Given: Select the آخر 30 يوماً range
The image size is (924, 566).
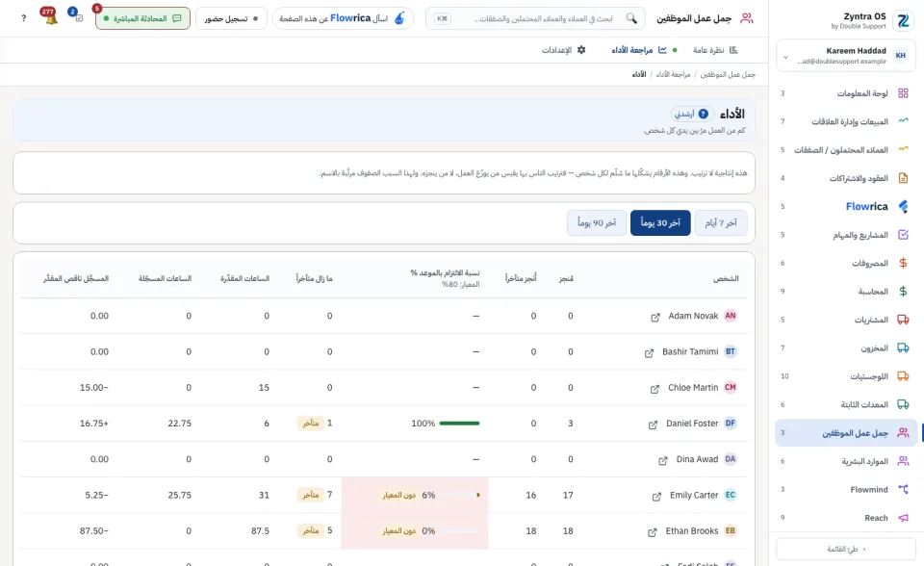Looking at the screenshot, I should pyautogui.click(x=660, y=223).
